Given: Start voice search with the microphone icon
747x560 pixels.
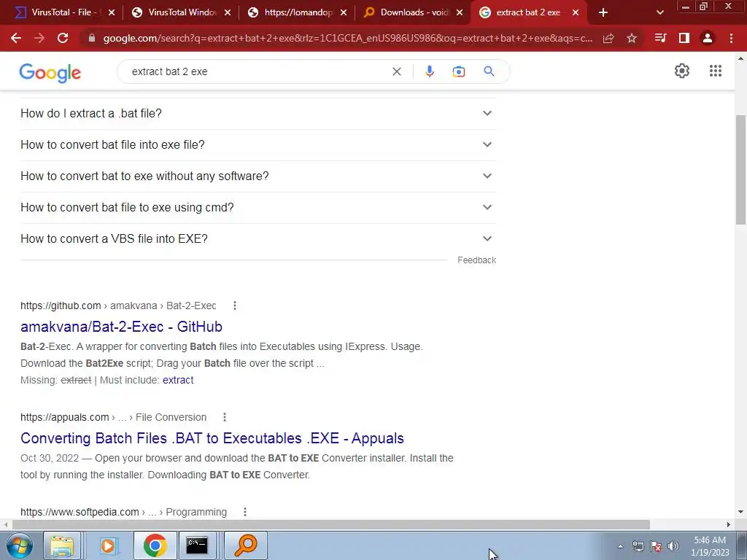Looking at the screenshot, I should 429,71.
